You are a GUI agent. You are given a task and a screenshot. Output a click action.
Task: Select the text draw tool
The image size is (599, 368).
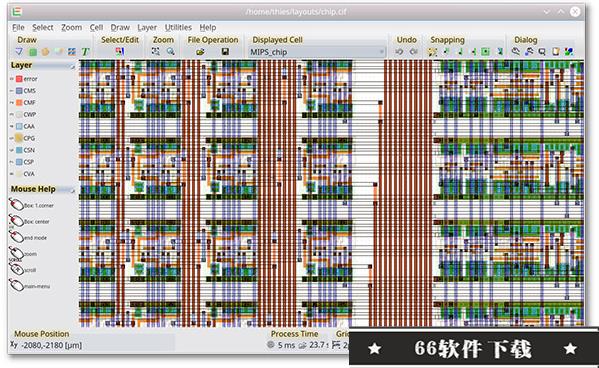click(x=85, y=52)
